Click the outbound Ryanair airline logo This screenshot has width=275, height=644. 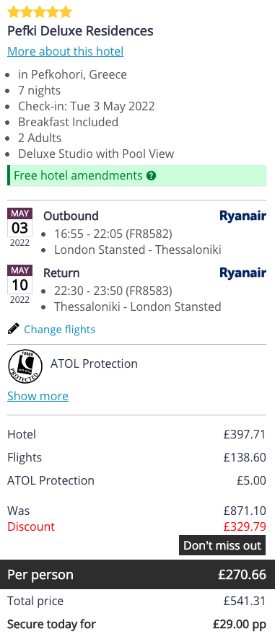243,216
